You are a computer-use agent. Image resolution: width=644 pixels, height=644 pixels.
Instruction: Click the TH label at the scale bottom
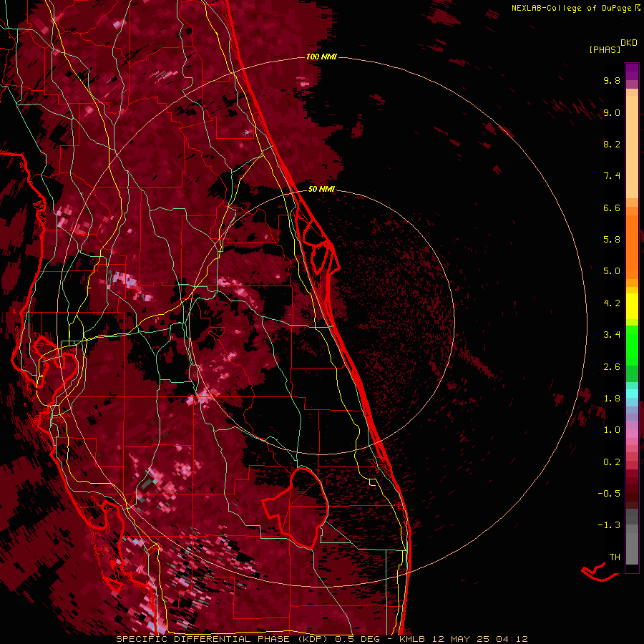[615, 557]
